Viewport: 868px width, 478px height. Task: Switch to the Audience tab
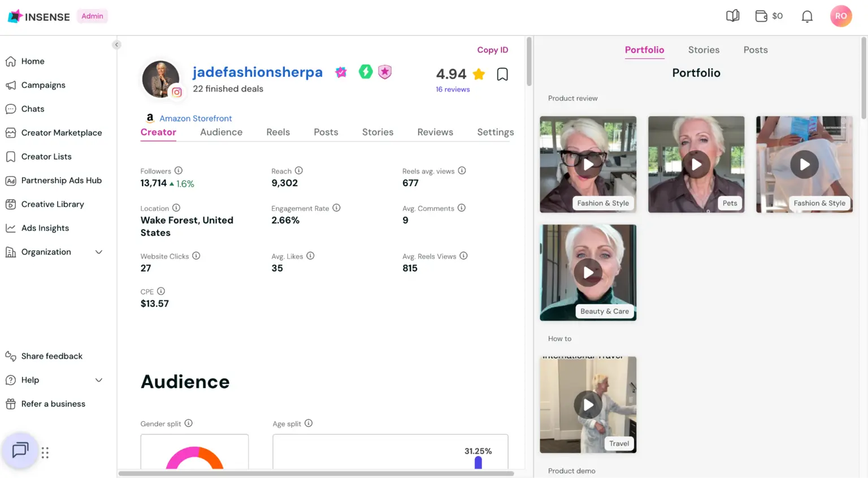pos(221,132)
